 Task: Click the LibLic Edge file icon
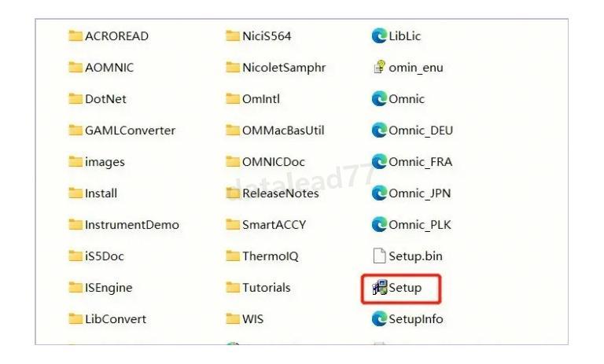[379, 36]
